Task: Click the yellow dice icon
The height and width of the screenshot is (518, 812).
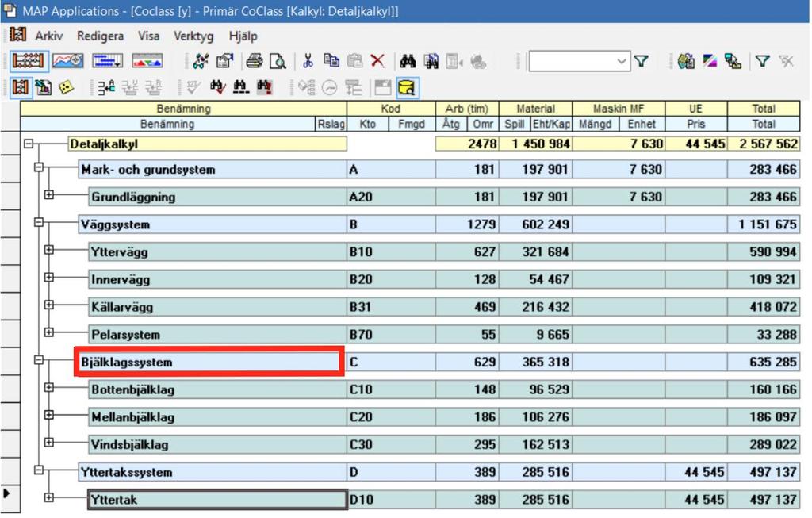Action: (66, 87)
